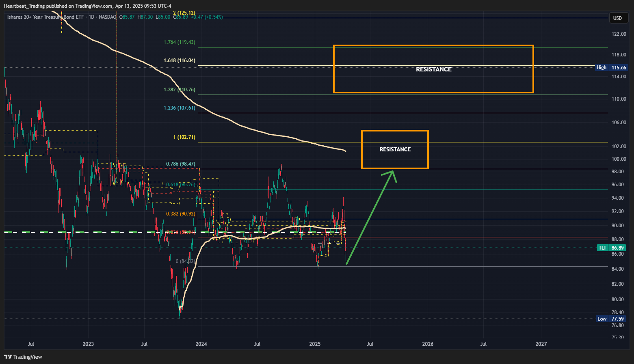Click the Fib label 0.618 (95.26)
Viewport: 634px width, 364px height.
180,185
